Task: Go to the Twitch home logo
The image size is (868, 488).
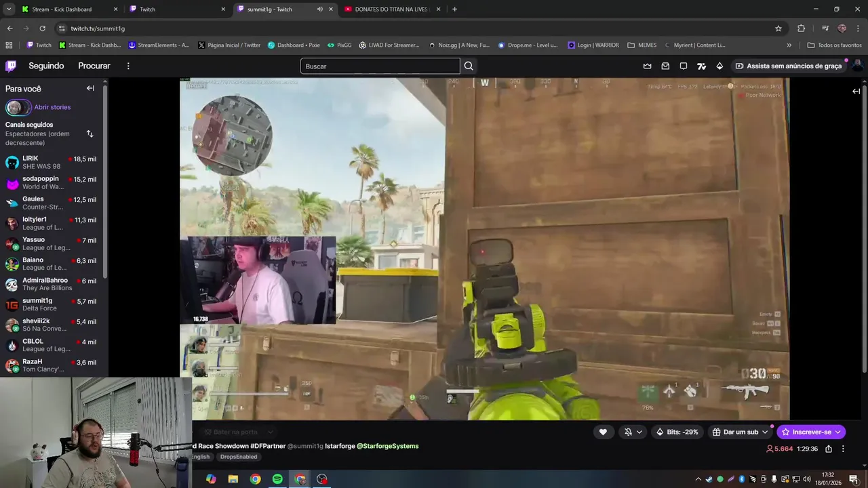Action: tap(11, 66)
